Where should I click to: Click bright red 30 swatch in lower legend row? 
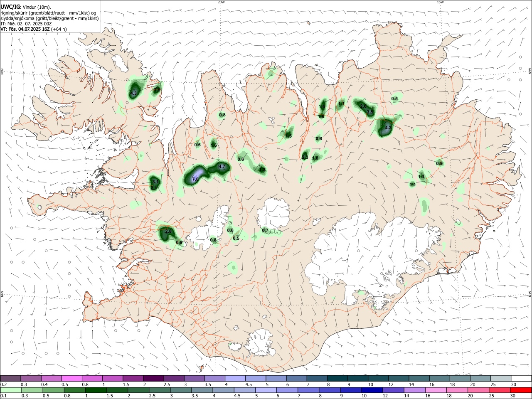pyautogui.click(x=521, y=390)
